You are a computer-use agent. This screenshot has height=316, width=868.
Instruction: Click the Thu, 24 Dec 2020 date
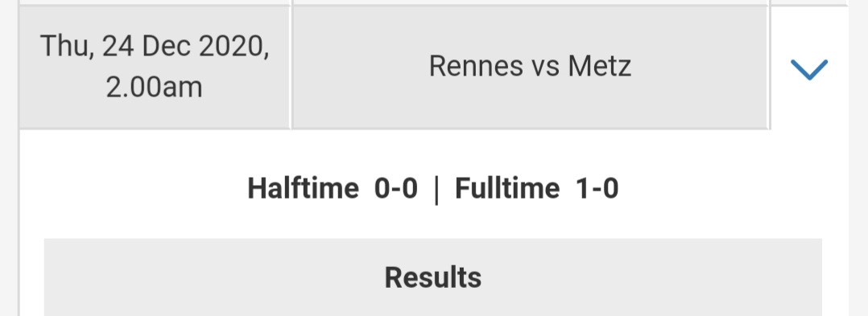tap(155, 46)
